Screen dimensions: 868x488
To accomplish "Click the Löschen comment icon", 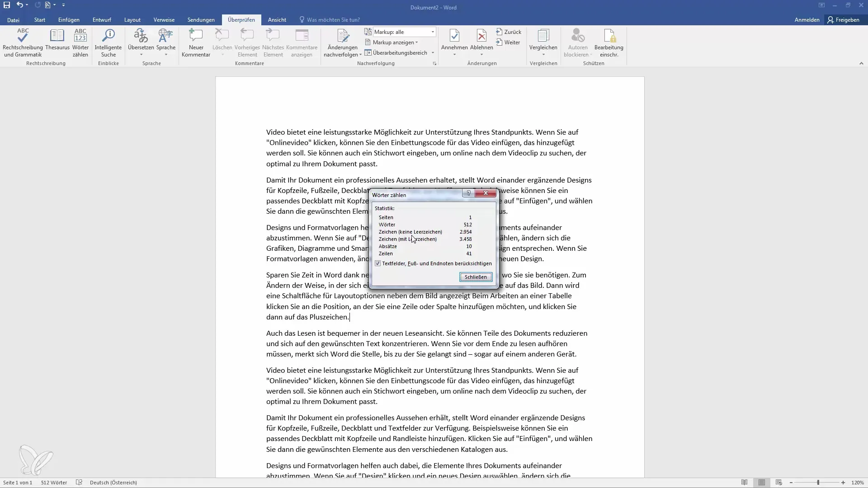I will pos(222,43).
